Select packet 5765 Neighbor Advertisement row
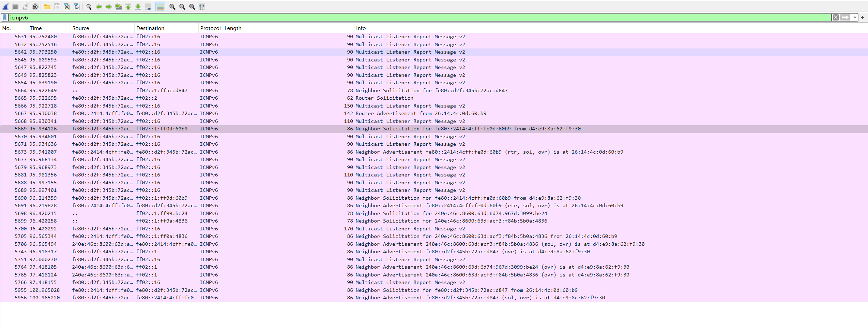Viewport: 868px width, 328px height. click(434, 275)
